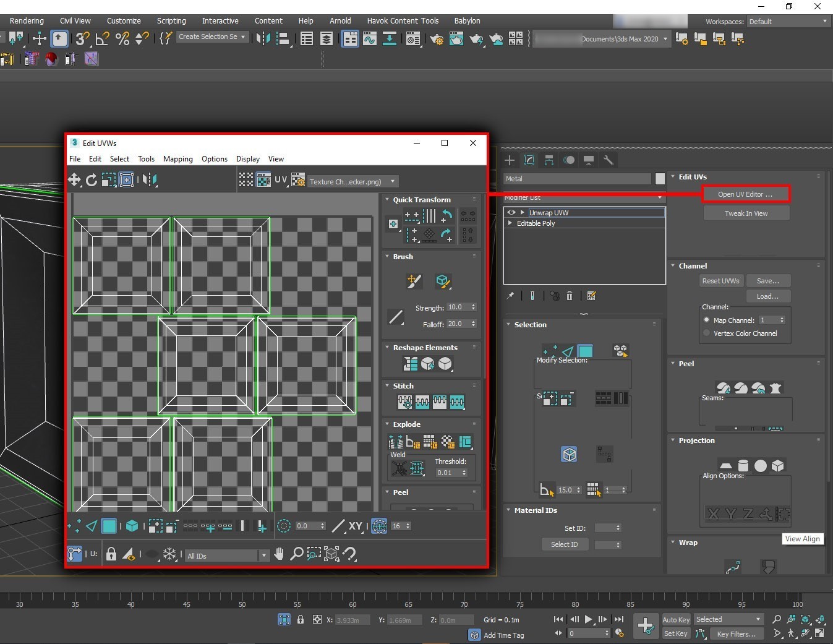Click the Mirror icon in Edit UVWs toolbar
The width and height of the screenshot is (833, 644).
coord(150,180)
